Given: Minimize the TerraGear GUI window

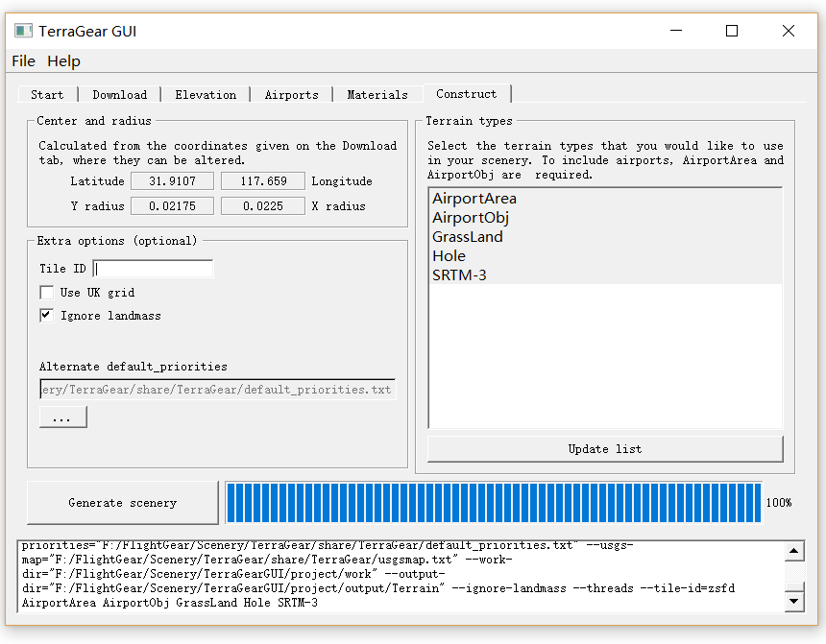Looking at the screenshot, I should tap(676, 31).
